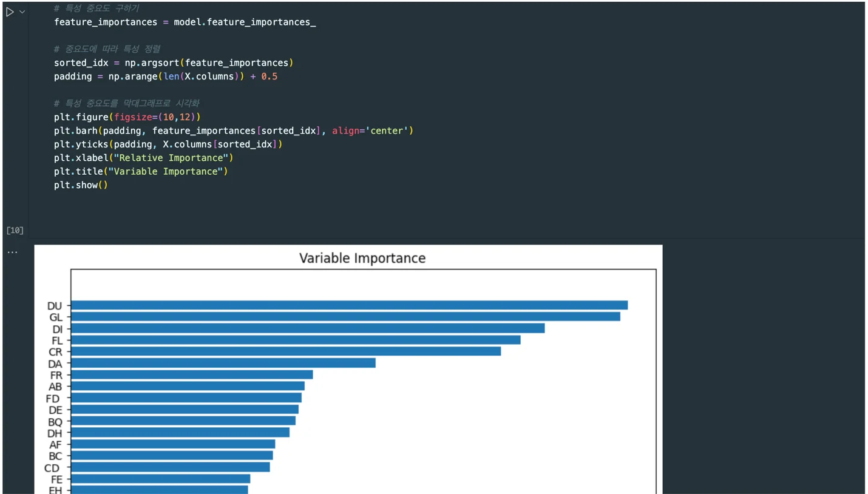The image size is (868, 494).
Task: Click the 'BC' y-axis label
Action: pyautogui.click(x=55, y=456)
